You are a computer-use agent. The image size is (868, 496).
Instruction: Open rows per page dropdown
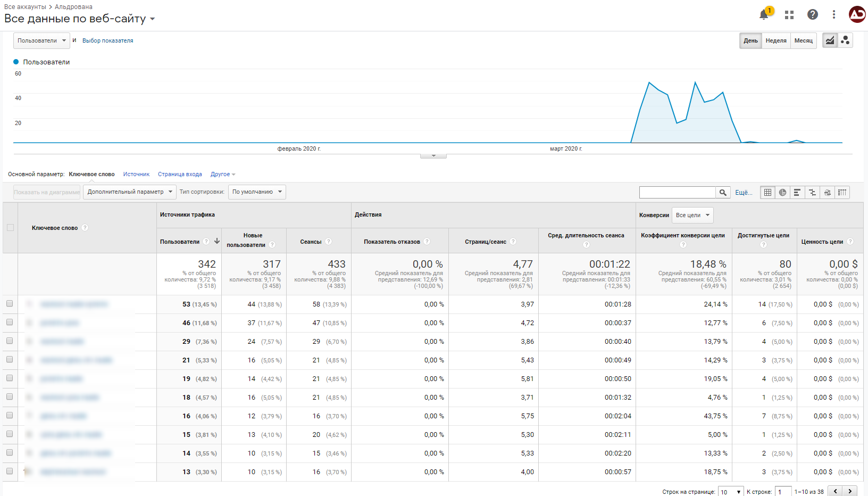pyautogui.click(x=731, y=492)
